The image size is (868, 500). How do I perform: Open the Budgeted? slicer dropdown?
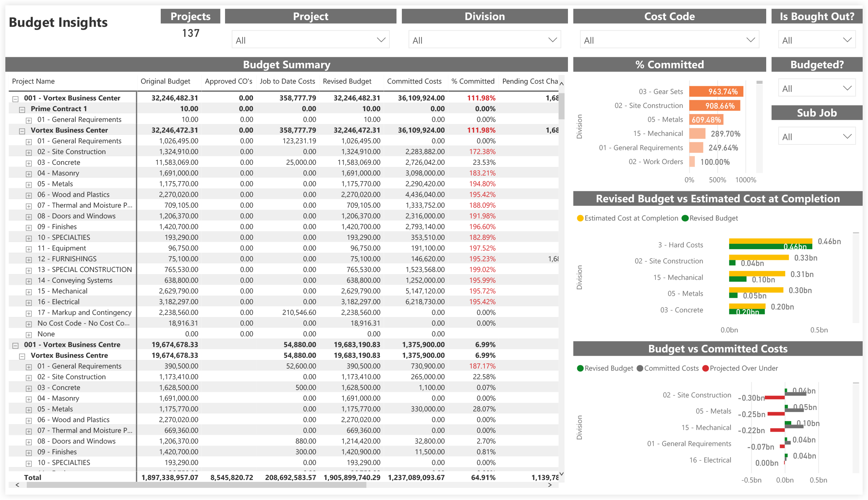[847, 88]
